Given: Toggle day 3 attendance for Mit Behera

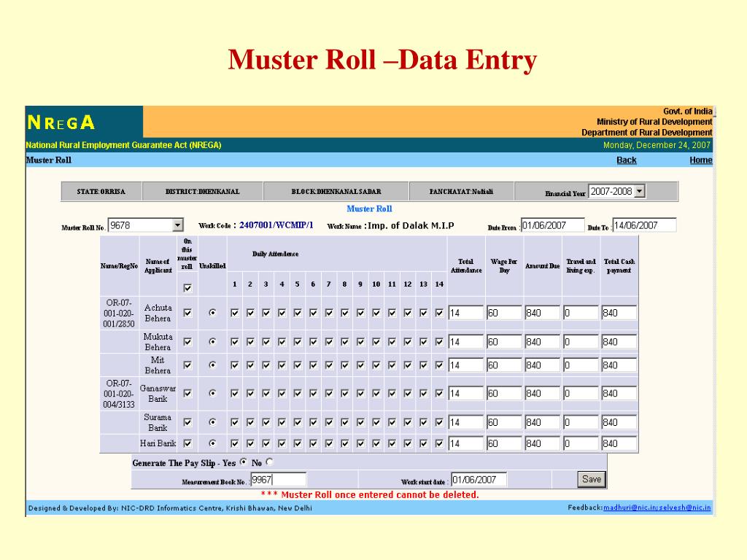Looking at the screenshot, I should click(x=266, y=365).
